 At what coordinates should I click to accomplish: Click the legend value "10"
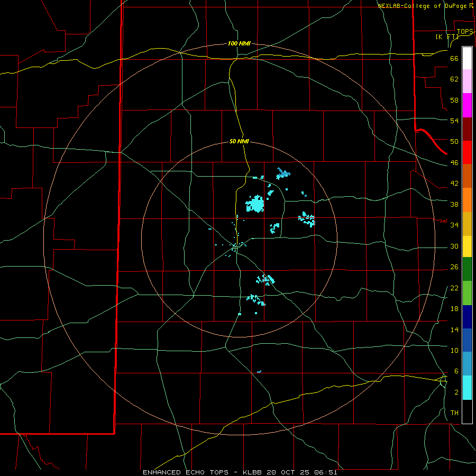tap(454, 350)
